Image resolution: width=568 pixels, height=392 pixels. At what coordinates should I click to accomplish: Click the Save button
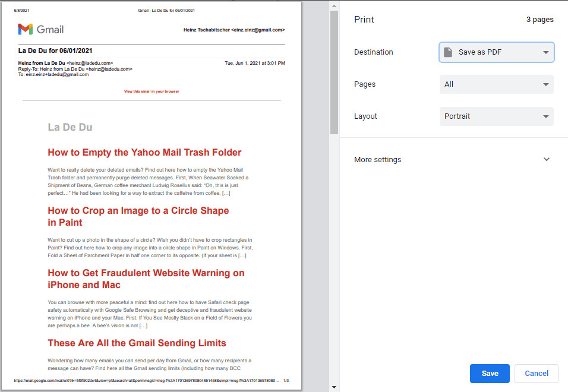[x=490, y=373]
